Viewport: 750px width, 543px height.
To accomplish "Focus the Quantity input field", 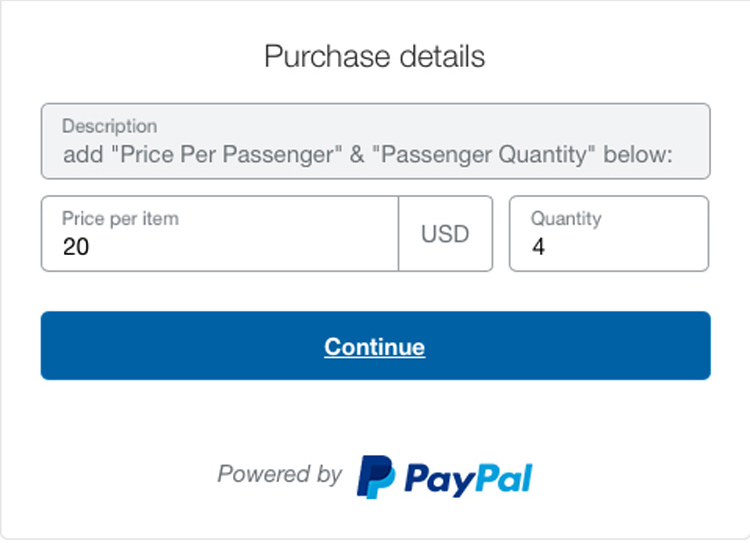I will [609, 233].
